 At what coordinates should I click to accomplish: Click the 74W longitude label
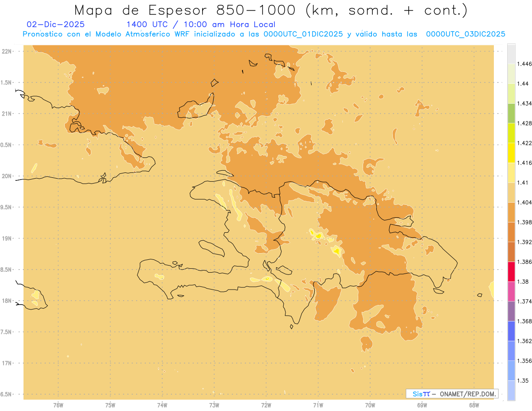pyautogui.click(x=162, y=405)
